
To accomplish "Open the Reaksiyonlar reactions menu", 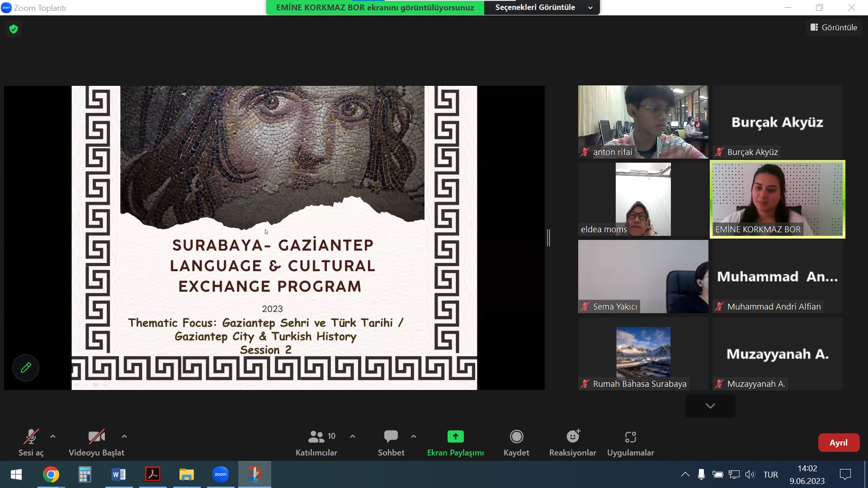I will click(x=572, y=442).
